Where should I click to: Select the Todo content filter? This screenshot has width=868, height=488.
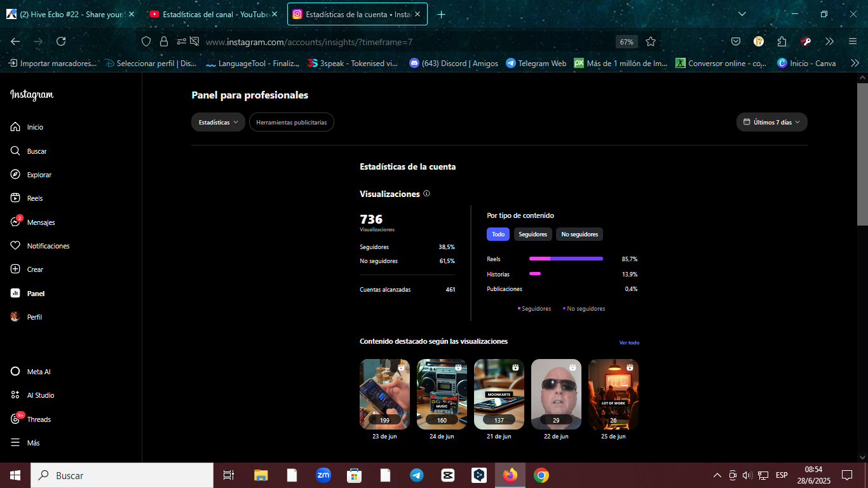coord(498,234)
